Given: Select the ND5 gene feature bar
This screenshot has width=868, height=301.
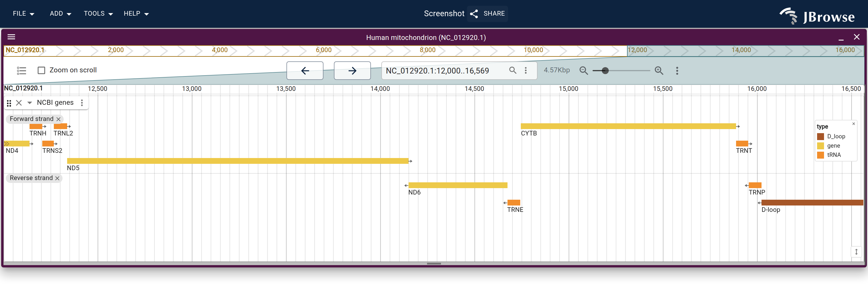Looking at the screenshot, I should click(x=238, y=161).
